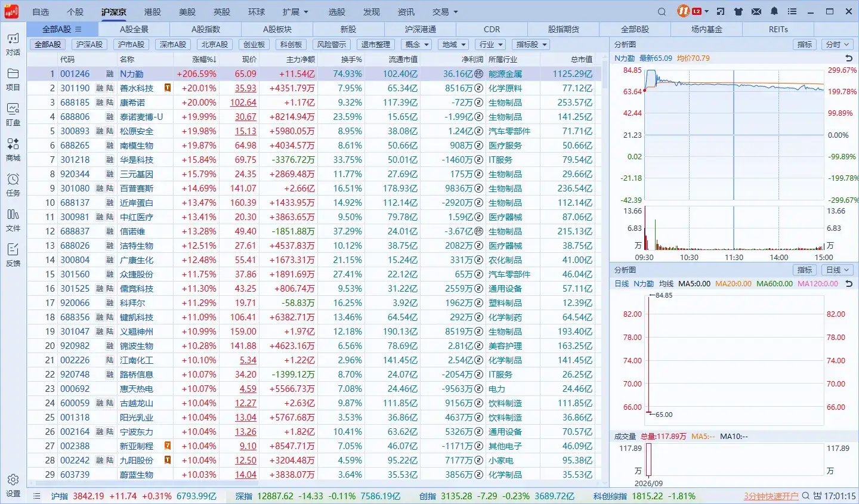Open the notification bell icon
This screenshot has height=504, width=859.
click(x=774, y=11)
